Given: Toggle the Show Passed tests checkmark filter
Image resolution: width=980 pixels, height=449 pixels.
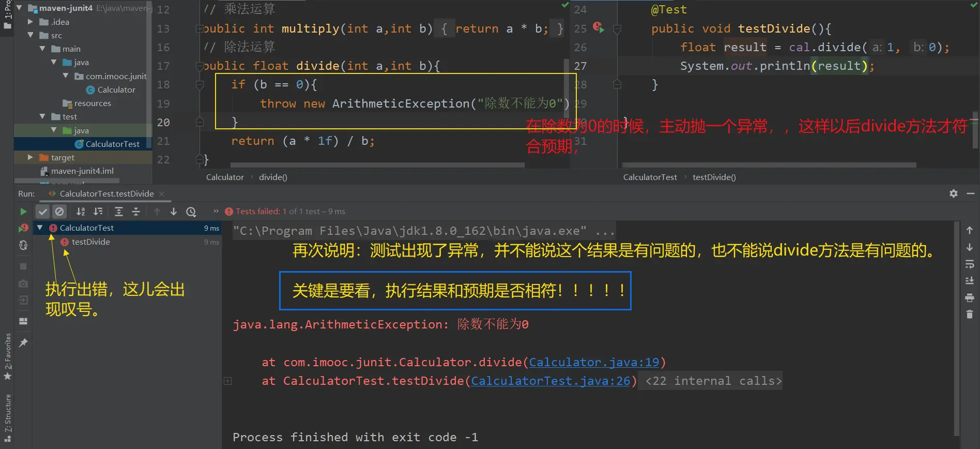Looking at the screenshot, I should (x=43, y=212).
